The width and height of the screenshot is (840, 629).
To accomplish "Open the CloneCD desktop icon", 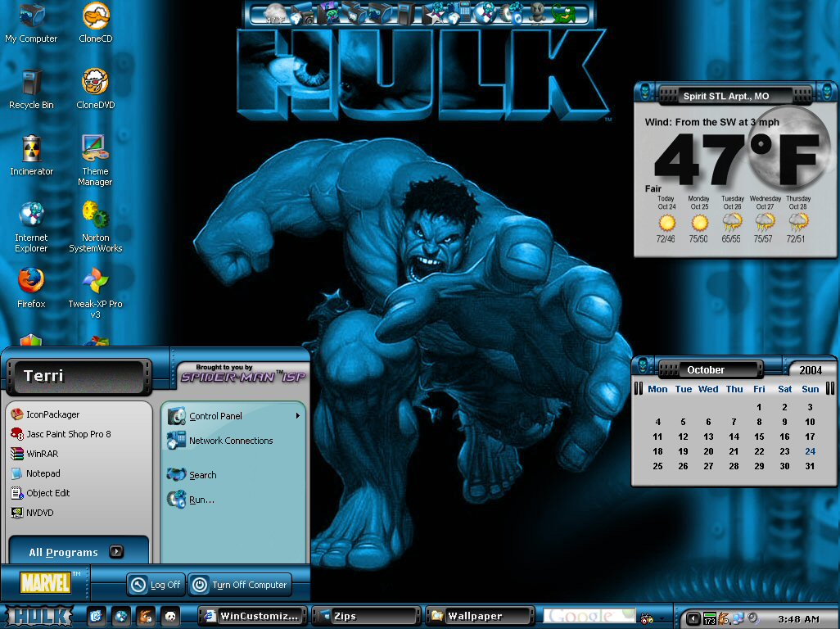I will click(x=96, y=22).
